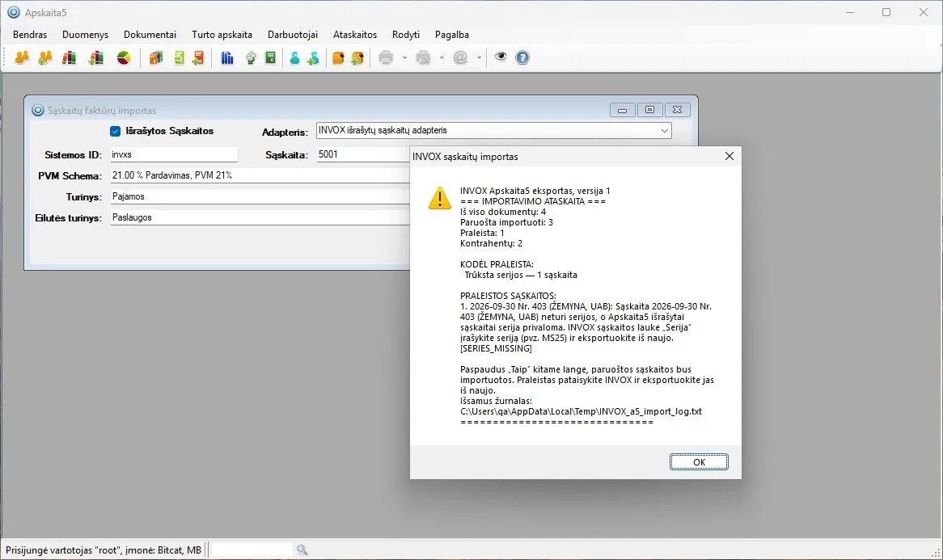Click the Sistemos ID field containing invxs

pos(174,154)
